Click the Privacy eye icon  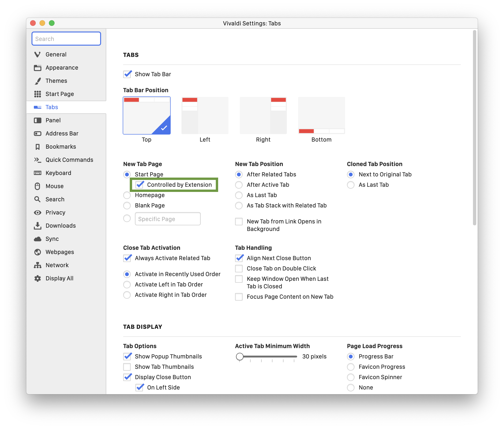pos(37,213)
